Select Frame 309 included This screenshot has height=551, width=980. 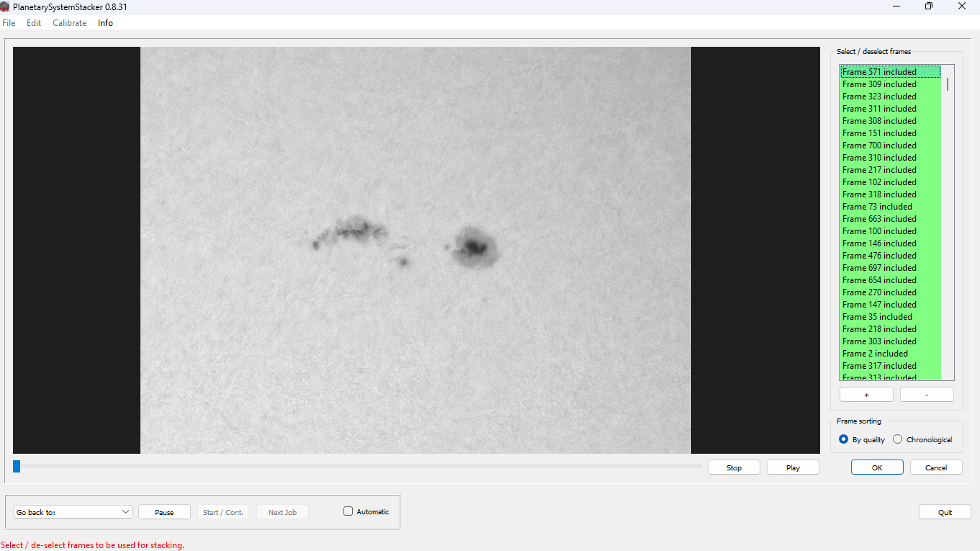pos(891,84)
